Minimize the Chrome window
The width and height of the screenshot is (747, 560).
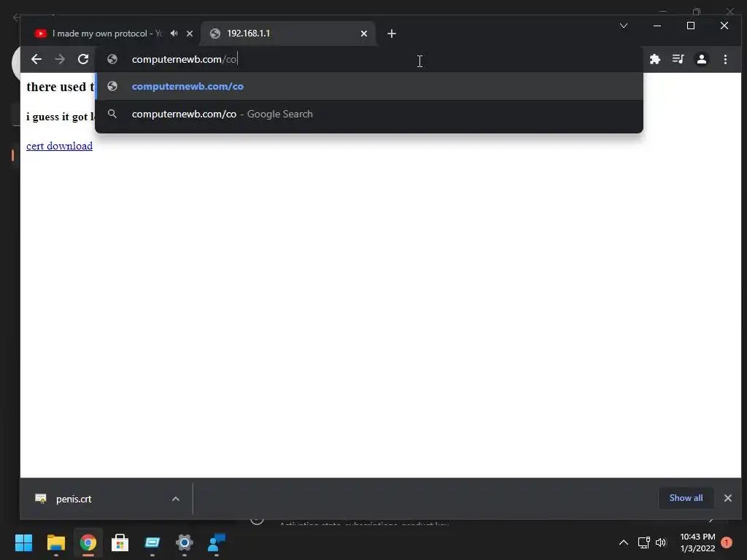click(x=657, y=26)
